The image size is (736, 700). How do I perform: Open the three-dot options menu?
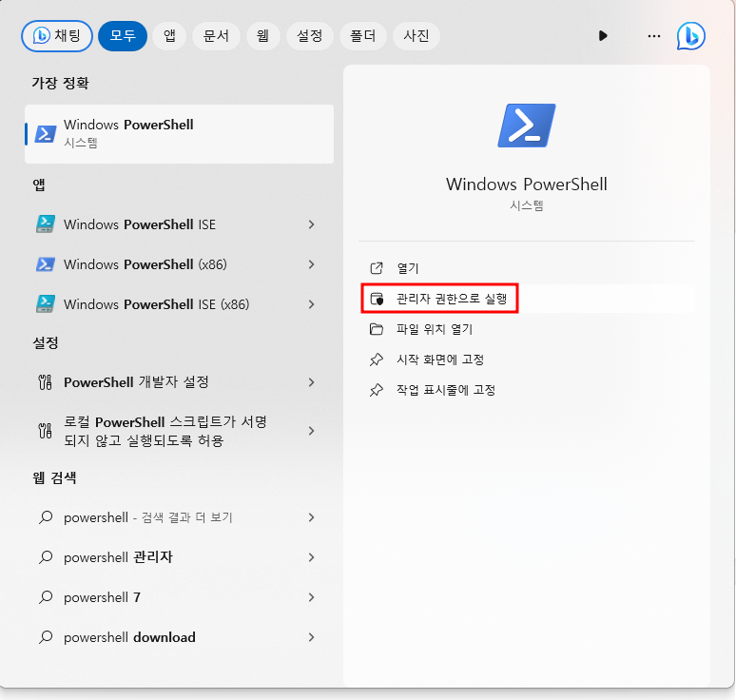tap(654, 36)
